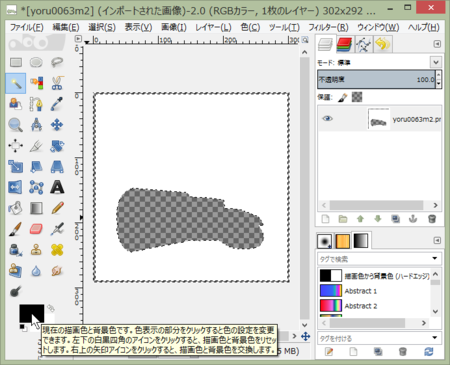Image resolution: width=450 pixels, height=365 pixels.
Task: Select the Scissors Select tool
Action: [57, 83]
